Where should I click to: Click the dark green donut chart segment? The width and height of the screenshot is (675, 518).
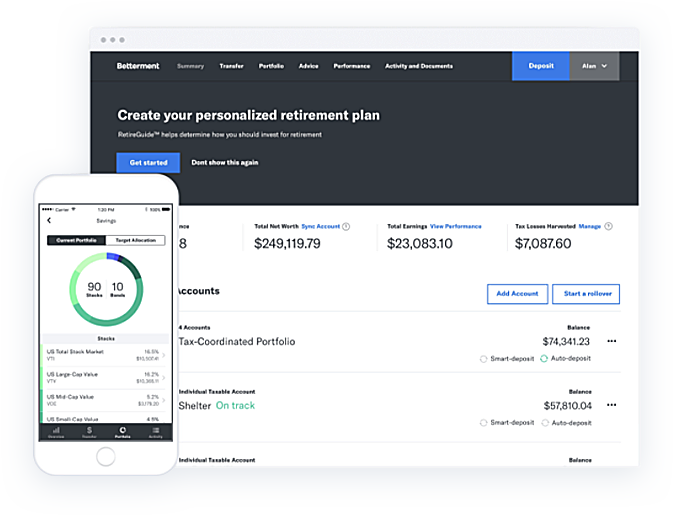[x=130, y=267]
